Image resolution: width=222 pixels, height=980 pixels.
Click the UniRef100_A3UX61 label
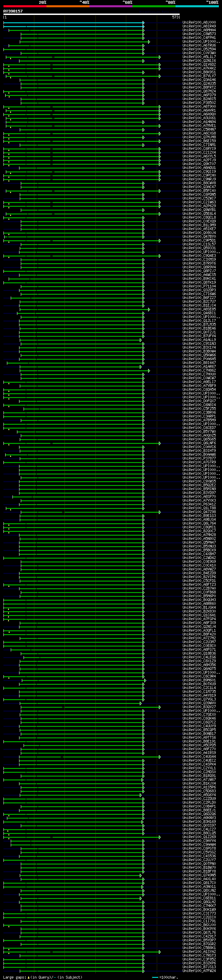(199, 118)
